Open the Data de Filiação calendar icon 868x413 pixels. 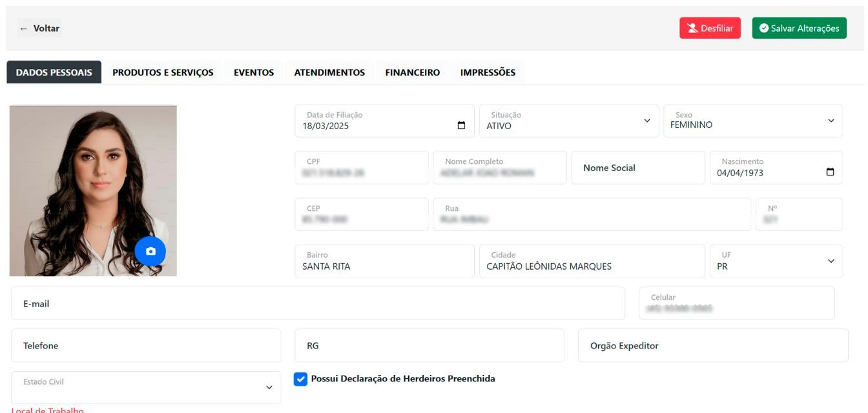pyautogui.click(x=459, y=126)
